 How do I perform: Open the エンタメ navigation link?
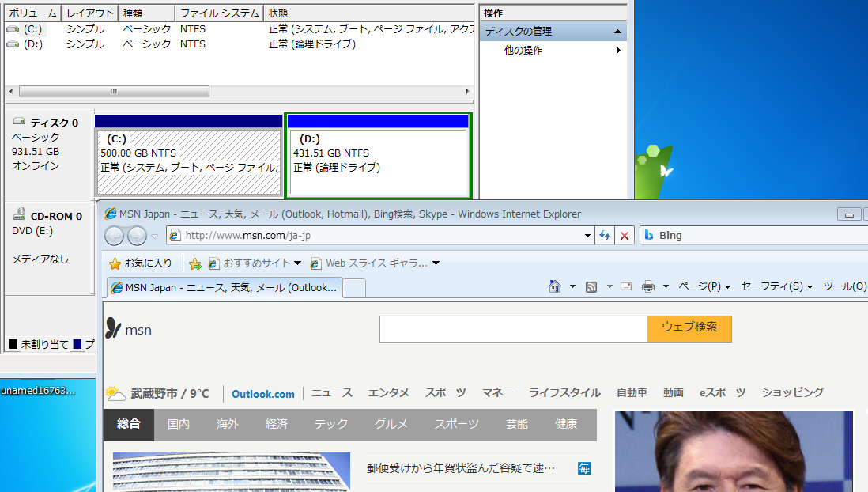[x=389, y=393]
